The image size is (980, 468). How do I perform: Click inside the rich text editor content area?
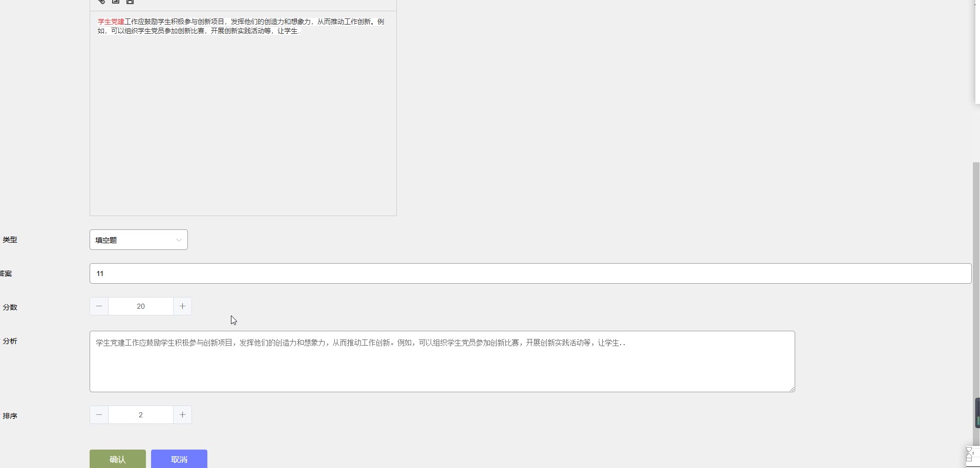(243, 113)
